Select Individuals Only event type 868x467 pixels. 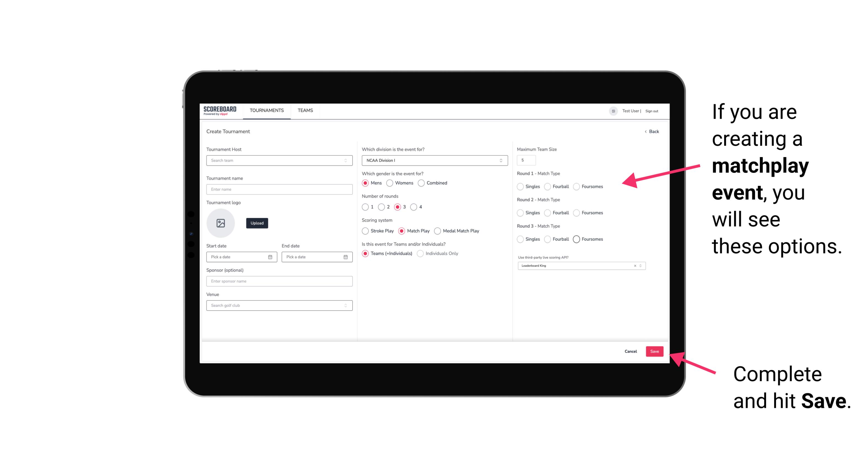[x=420, y=254]
